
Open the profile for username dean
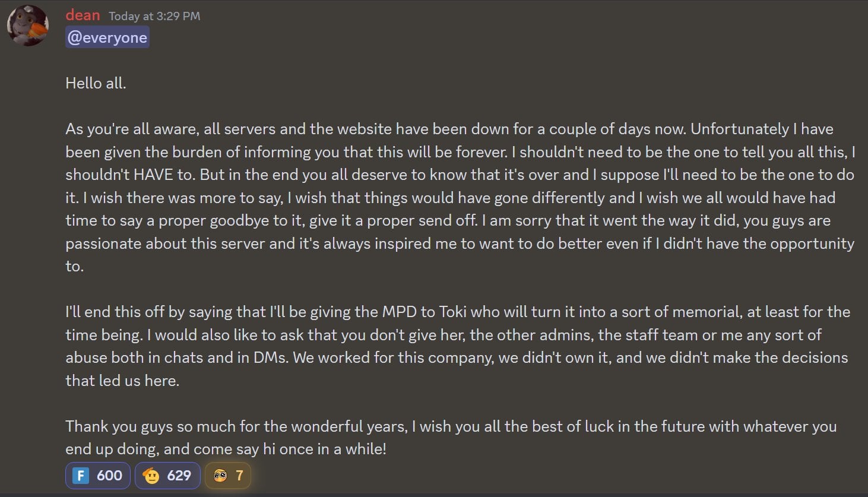(83, 15)
